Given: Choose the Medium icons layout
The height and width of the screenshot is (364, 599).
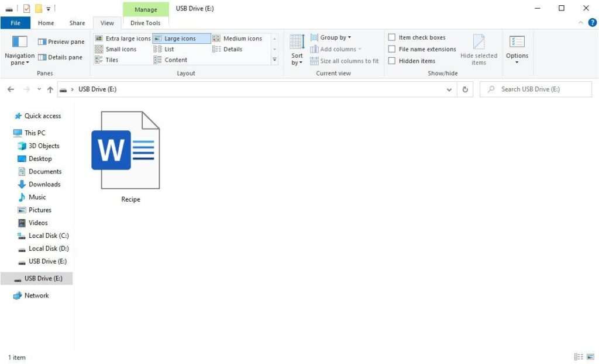Looking at the screenshot, I should pyautogui.click(x=237, y=39).
